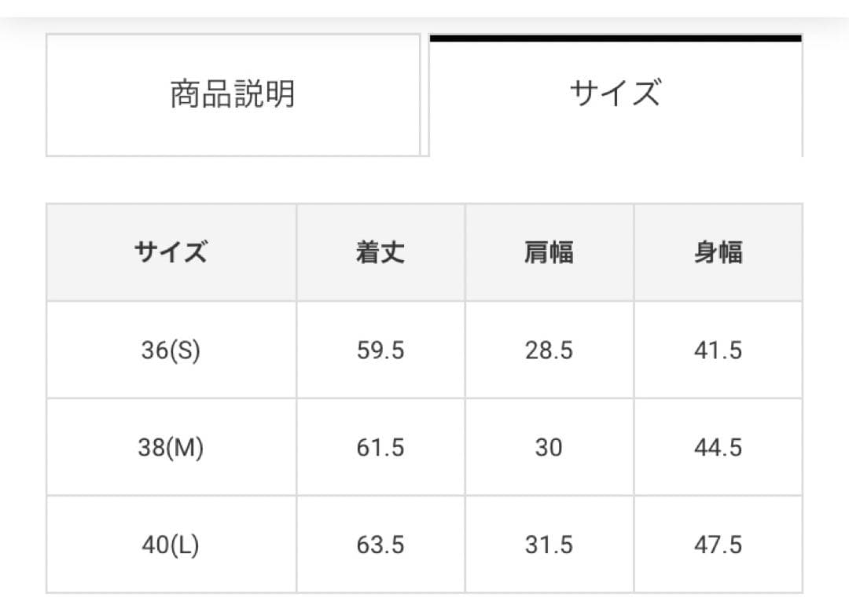Click the 28.5 shoulder width cell

(x=549, y=350)
